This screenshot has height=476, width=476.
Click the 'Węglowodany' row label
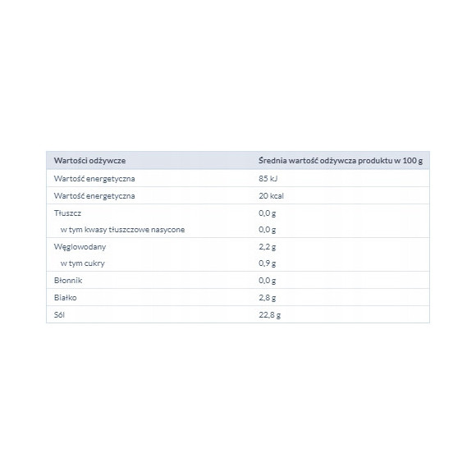point(80,247)
